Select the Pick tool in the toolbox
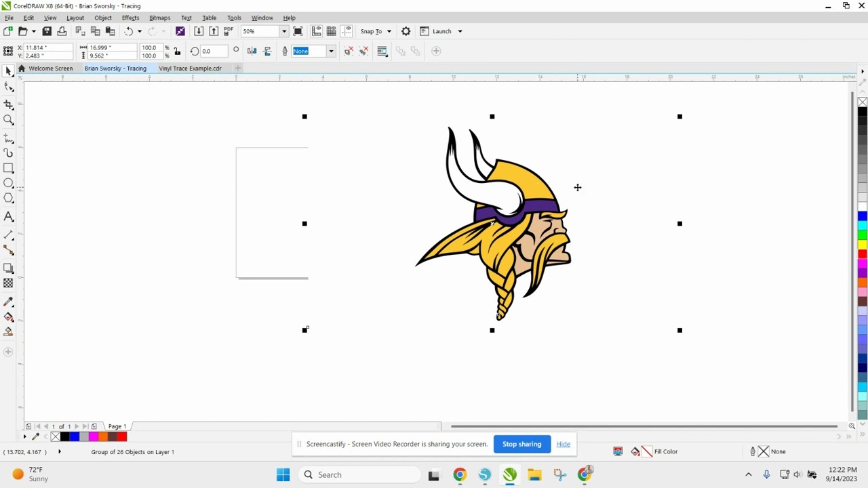The height and width of the screenshot is (488, 868). pos(8,71)
